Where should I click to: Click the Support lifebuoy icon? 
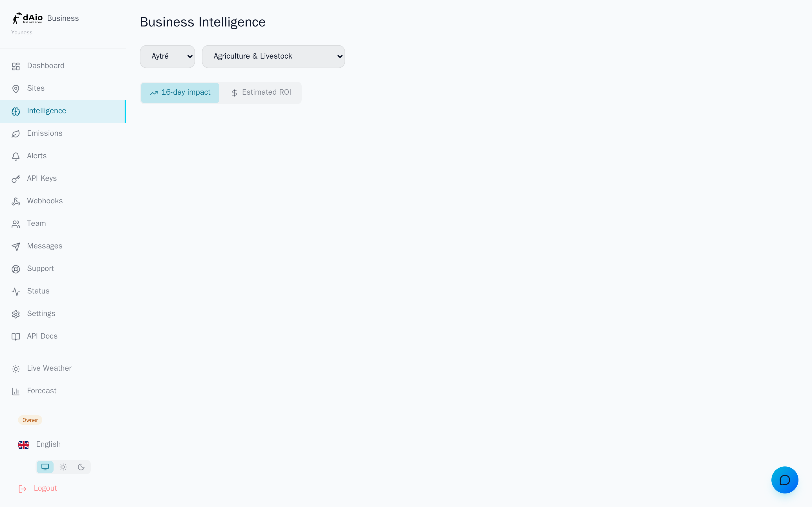pyautogui.click(x=16, y=269)
